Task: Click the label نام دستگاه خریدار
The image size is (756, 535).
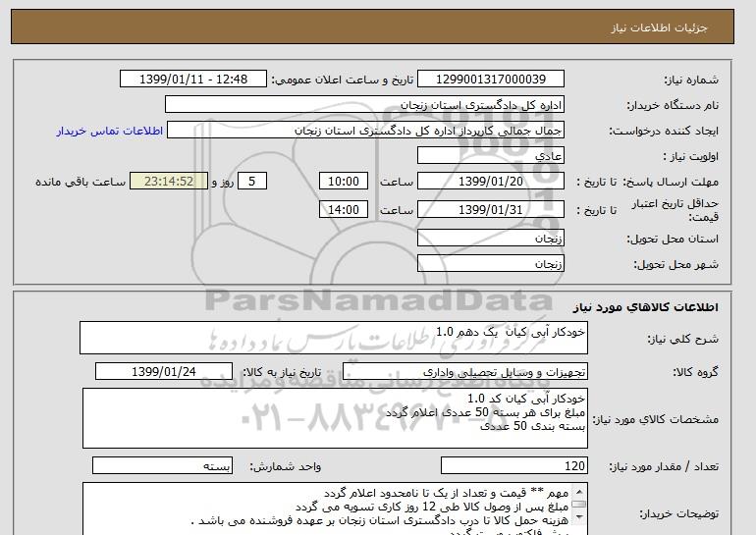Action: tap(673, 105)
